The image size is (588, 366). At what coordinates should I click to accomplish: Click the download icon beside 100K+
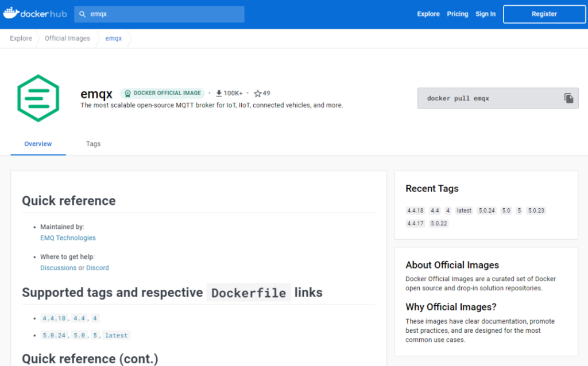219,94
